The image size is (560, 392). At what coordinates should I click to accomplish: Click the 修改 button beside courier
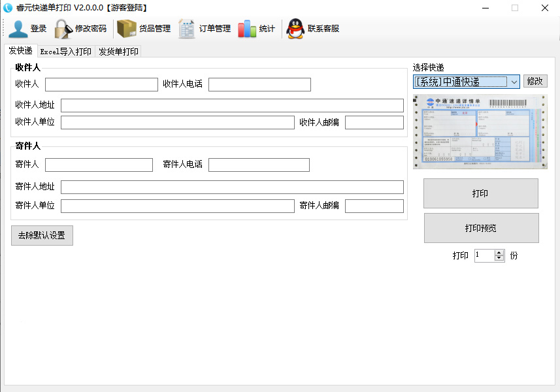[x=535, y=81]
